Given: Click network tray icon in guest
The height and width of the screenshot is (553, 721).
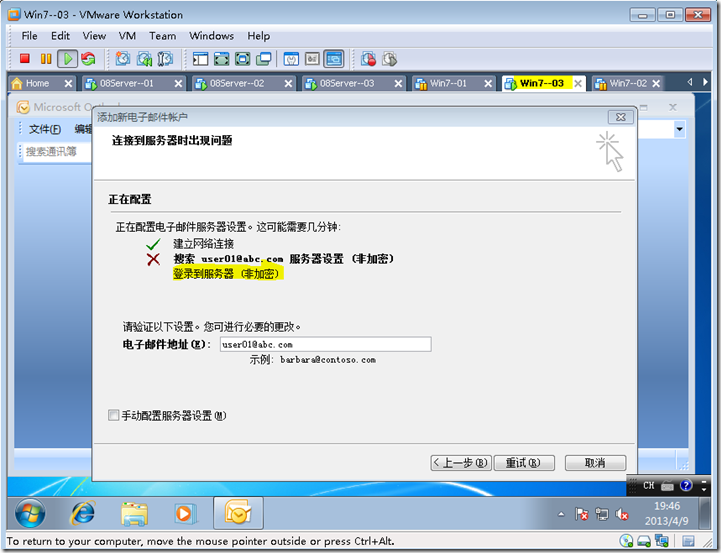Looking at the screenshot, I should pyautogui.click(x=601, y=514).
